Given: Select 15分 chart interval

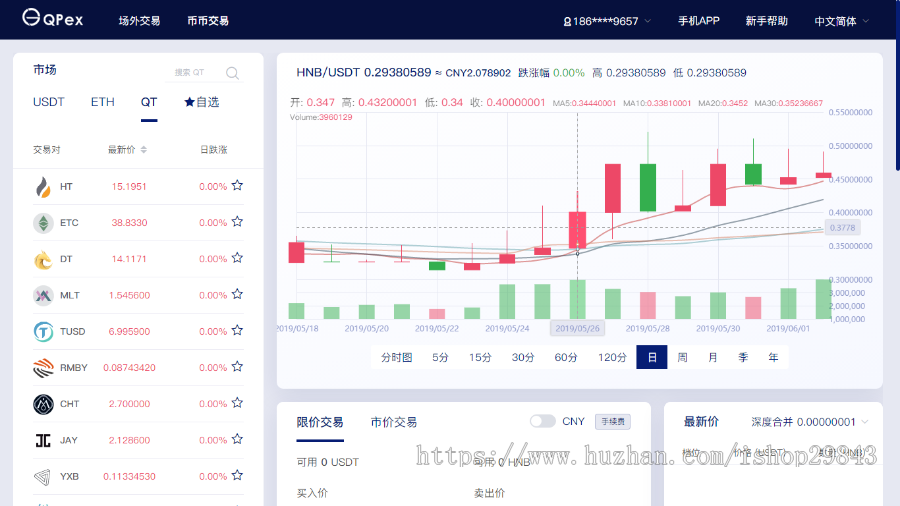Looking at the screenshot, I should coord(480,357).
